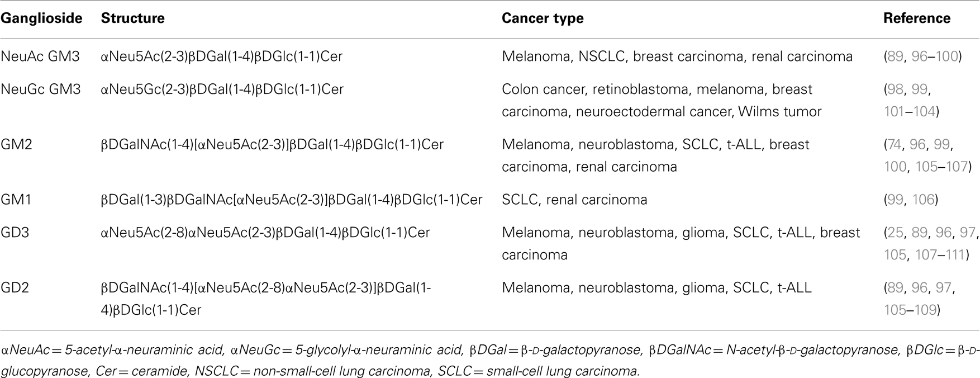Click reference 98 in NeuGc GM3 row

point(895,89)
